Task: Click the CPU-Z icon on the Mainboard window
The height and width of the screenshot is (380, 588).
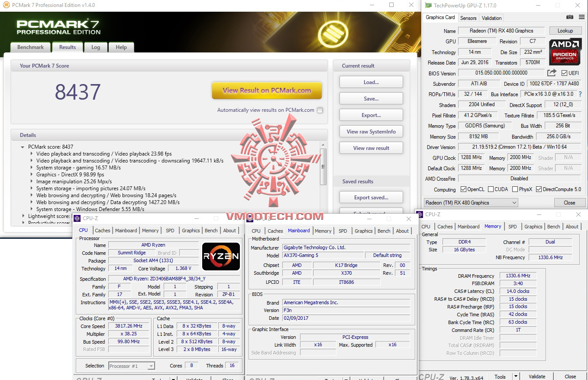Action: [249, 219]
